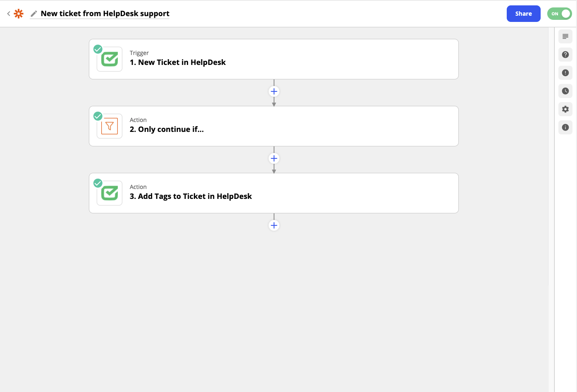Click the pencil icon to rename the Zap
577x392 pixels.
tap(34, 14)
